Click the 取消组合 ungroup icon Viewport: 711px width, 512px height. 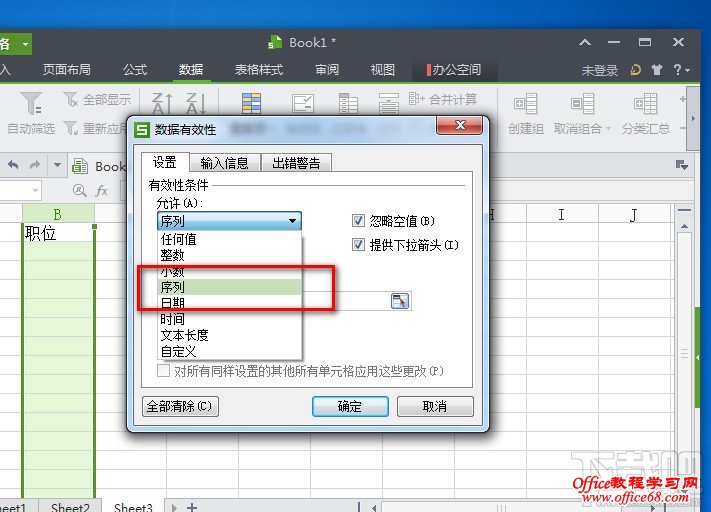(x=582, y=104)
